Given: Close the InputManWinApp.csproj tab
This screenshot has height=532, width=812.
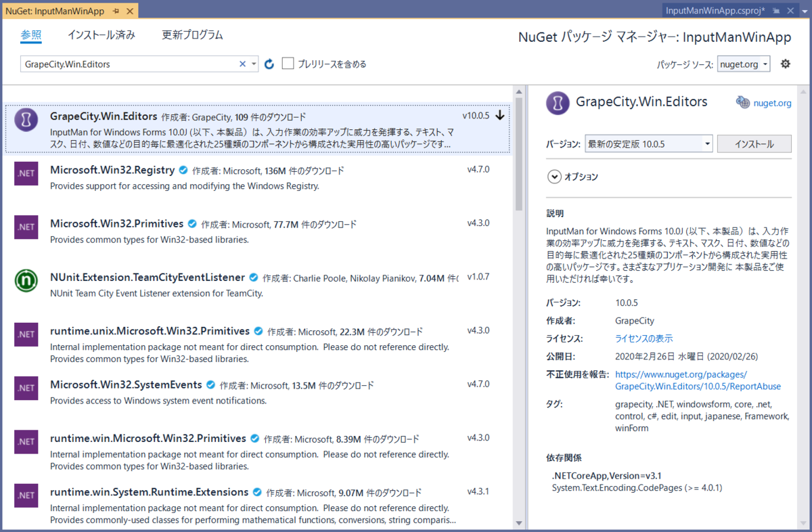Looking at the screenshot, I should [789, 10].
